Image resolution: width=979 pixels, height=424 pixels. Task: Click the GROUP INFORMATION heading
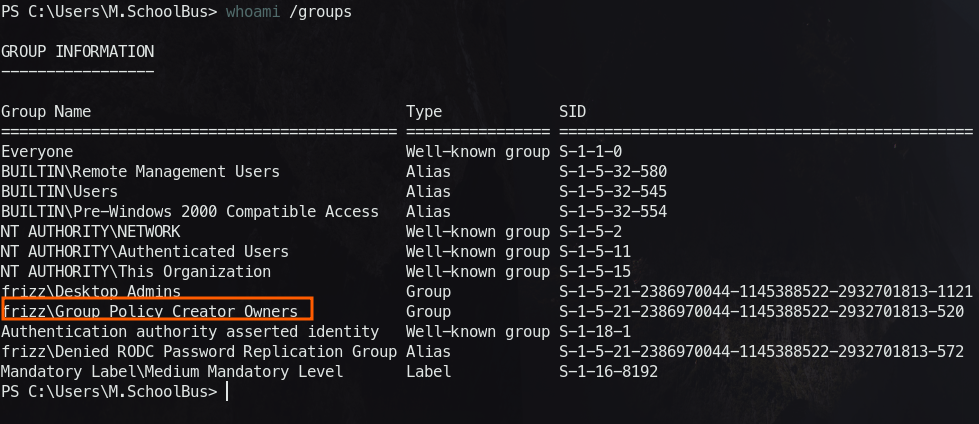click(x=78, y=51)
